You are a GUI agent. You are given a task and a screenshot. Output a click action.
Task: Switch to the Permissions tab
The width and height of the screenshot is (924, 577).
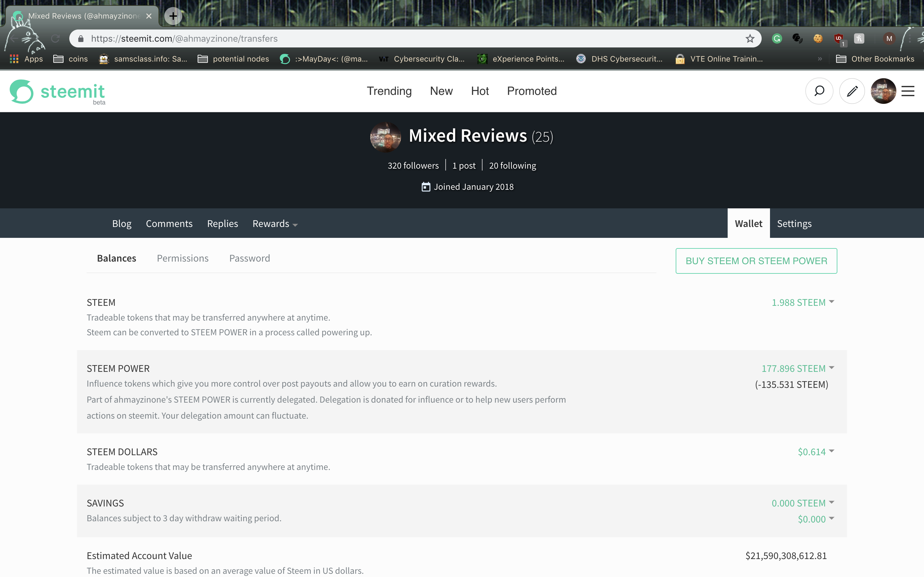183,258
